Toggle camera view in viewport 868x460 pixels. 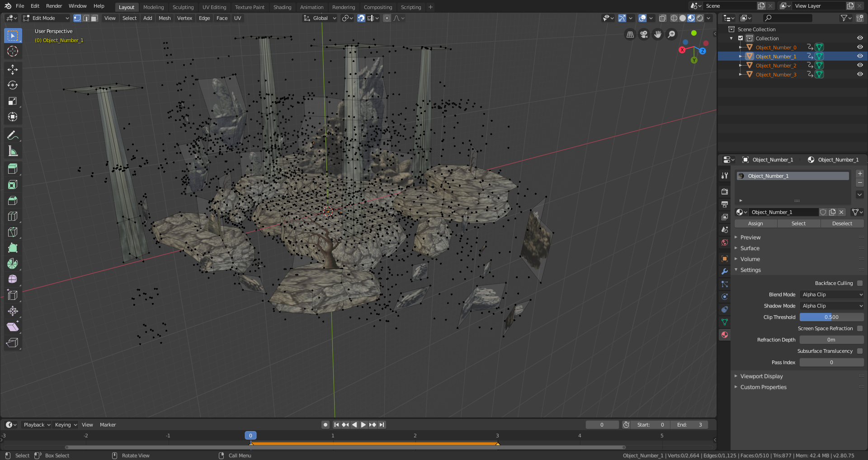(644, 34)
